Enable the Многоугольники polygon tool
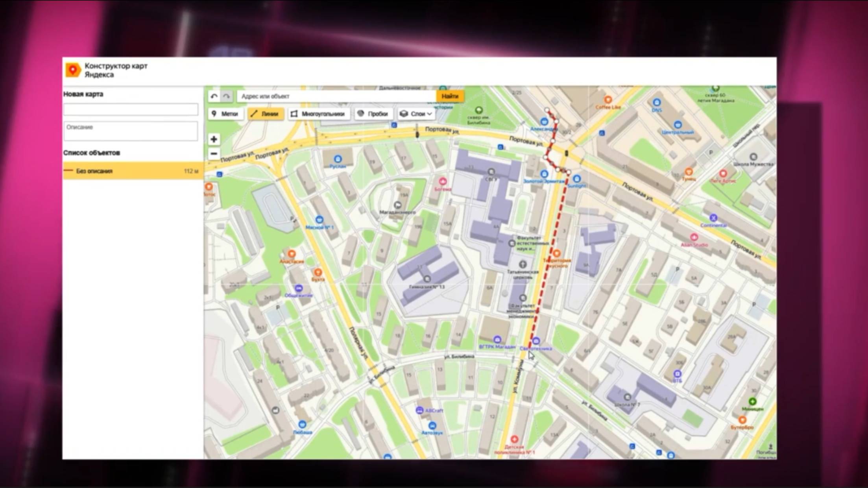 point(318,114)
